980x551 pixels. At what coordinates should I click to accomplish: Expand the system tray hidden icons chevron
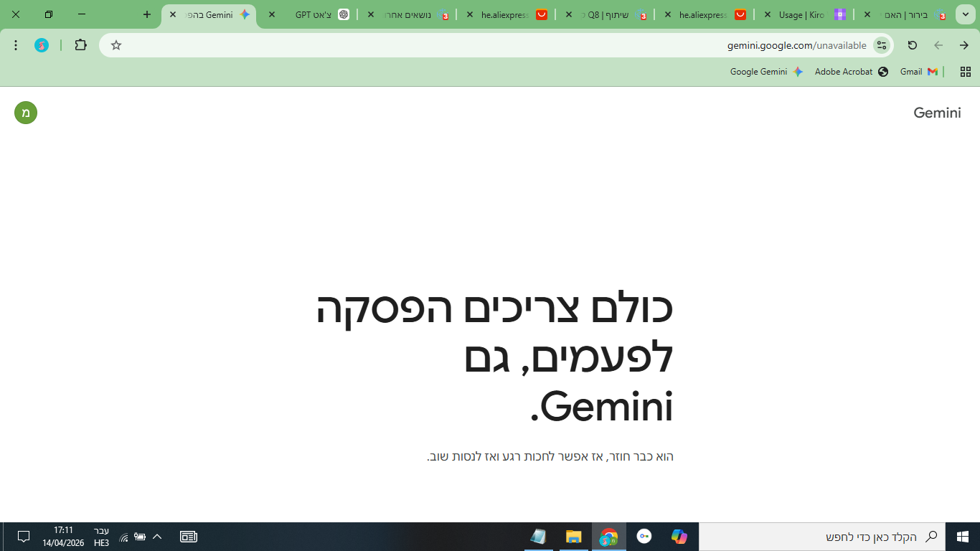(157, 537)
